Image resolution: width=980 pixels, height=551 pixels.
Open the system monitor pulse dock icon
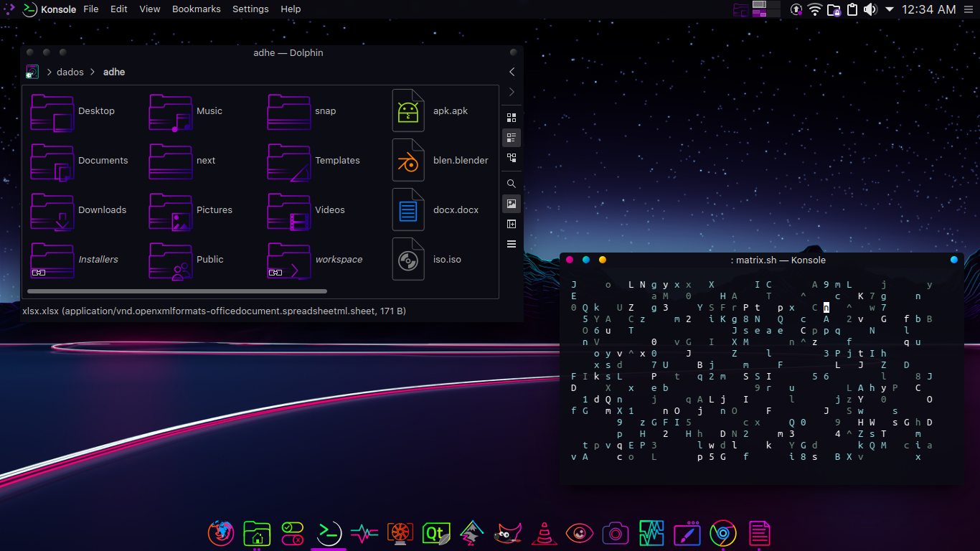point(364,533)
